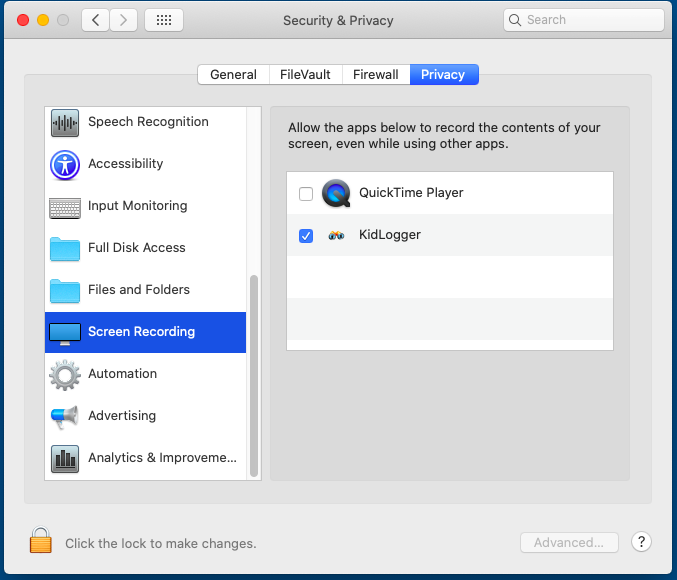
Task: Click the padlock to unlock changes
Action: click(x=41, y=540)
